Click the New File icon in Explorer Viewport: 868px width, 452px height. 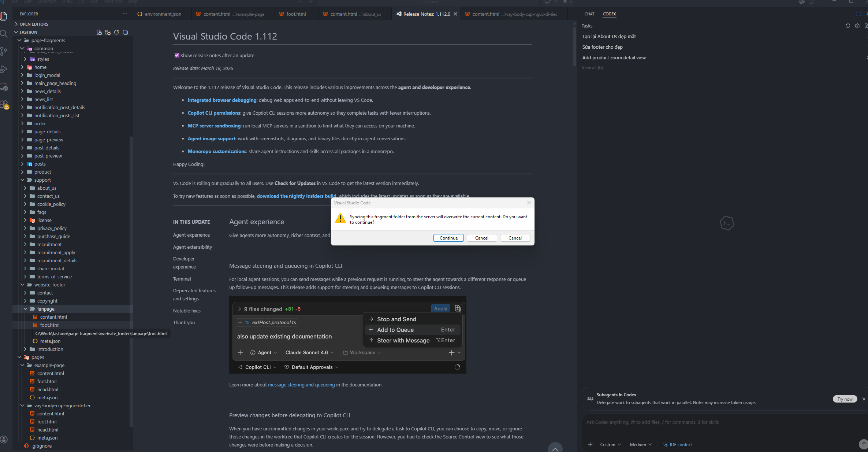click(99, 32)
